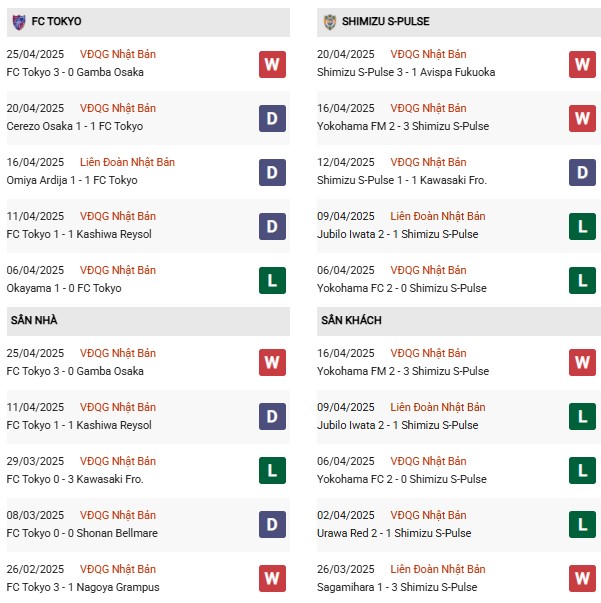Open the VĐQG Nhật Bản link dated 29/03/2025
The height and width of the screenshot is (603, 601).
(x=119, y=461)
